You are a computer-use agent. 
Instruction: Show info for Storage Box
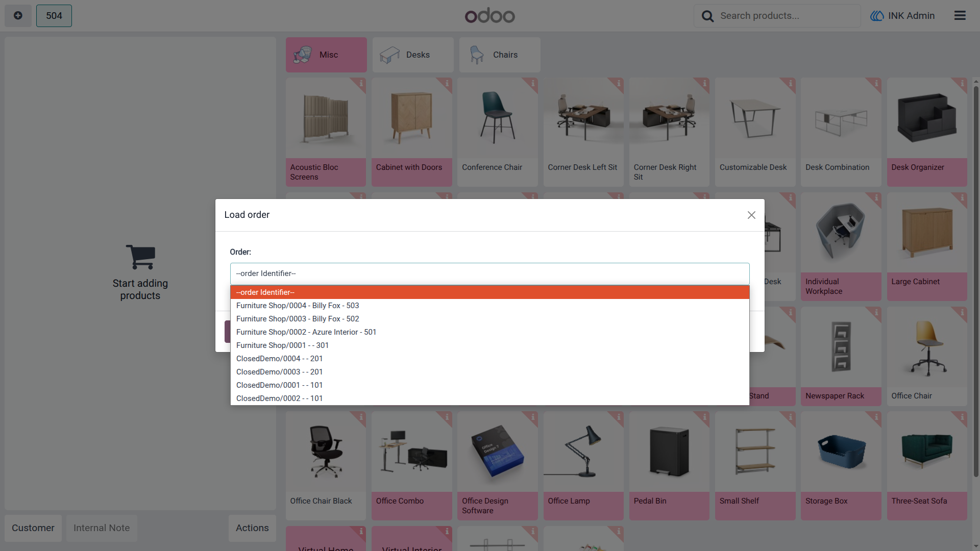[x=876, y=417]
